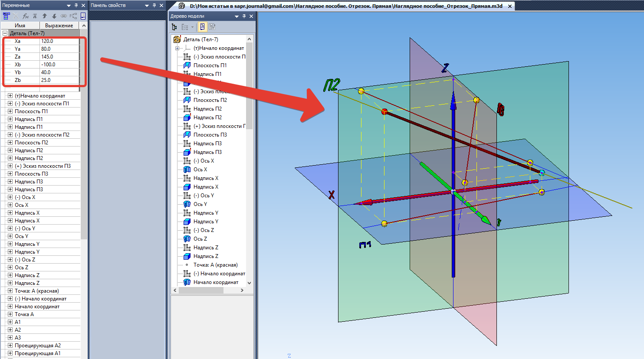
Task: Click the F tree structure icon in Переменные toolbar
Action: point(73,16)
